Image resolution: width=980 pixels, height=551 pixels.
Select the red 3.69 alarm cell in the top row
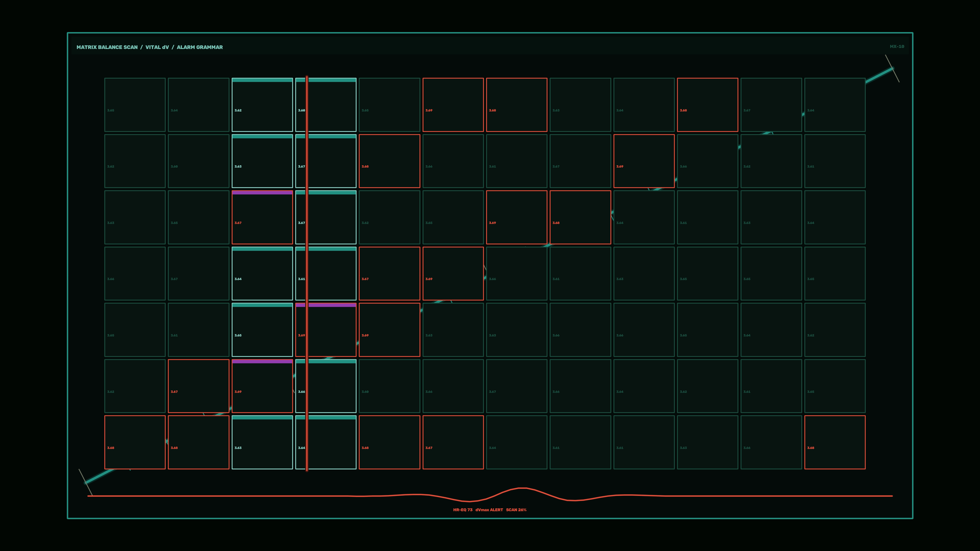(x=453, y=105)
